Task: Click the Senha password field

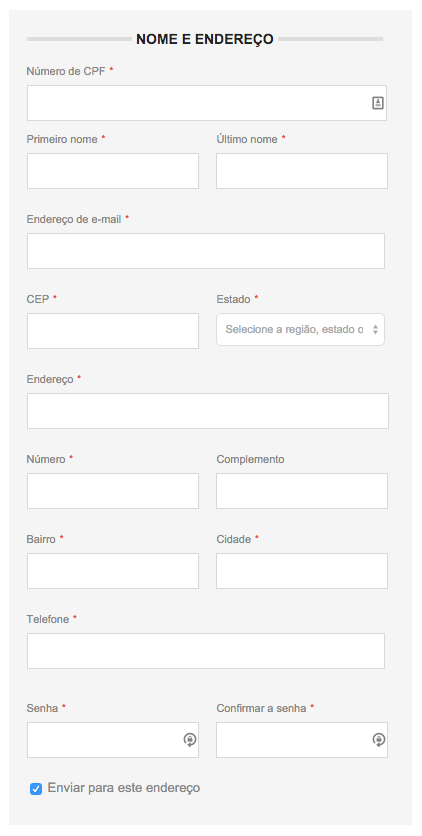Action: [113, 740]
